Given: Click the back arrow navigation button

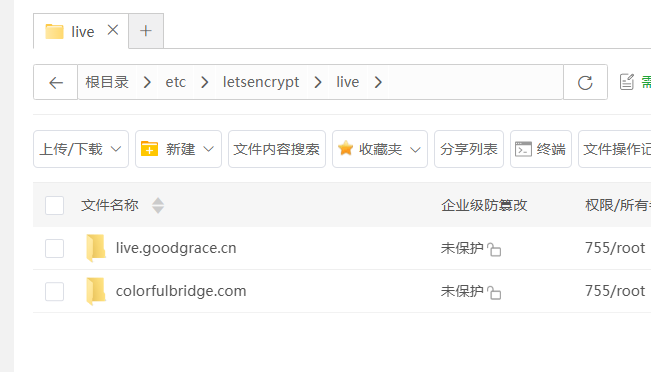Looking at the screenshot, I should click(56, 82).
